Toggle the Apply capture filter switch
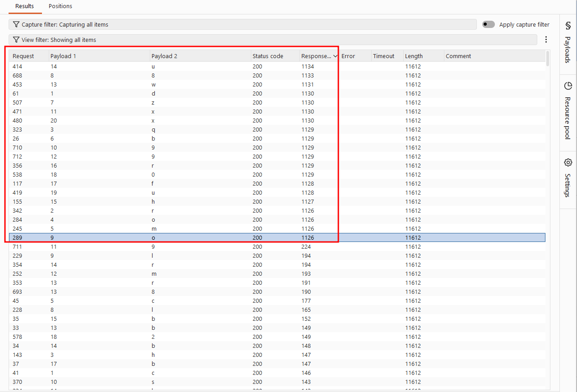The height and width of the screenshot is (392, 577). click(488, 24)
